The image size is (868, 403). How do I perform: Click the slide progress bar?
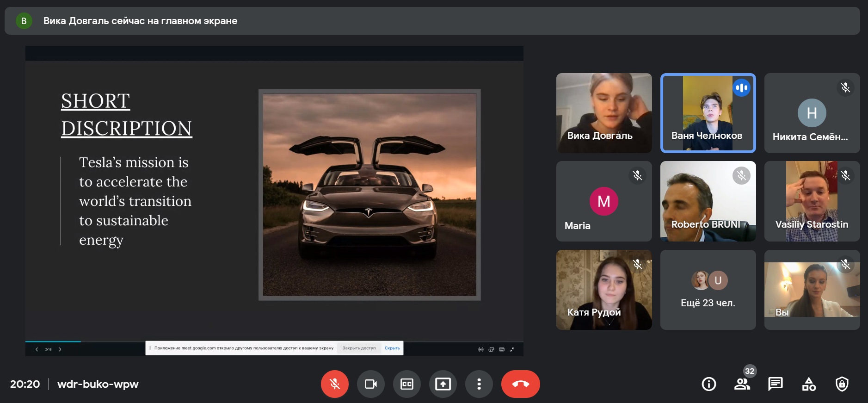[x=274, y=341]
